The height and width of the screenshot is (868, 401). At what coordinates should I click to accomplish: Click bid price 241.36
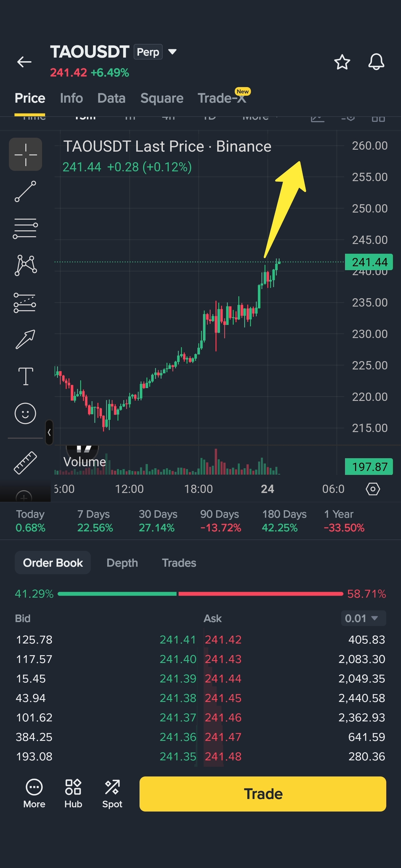(x=178, y=737)
